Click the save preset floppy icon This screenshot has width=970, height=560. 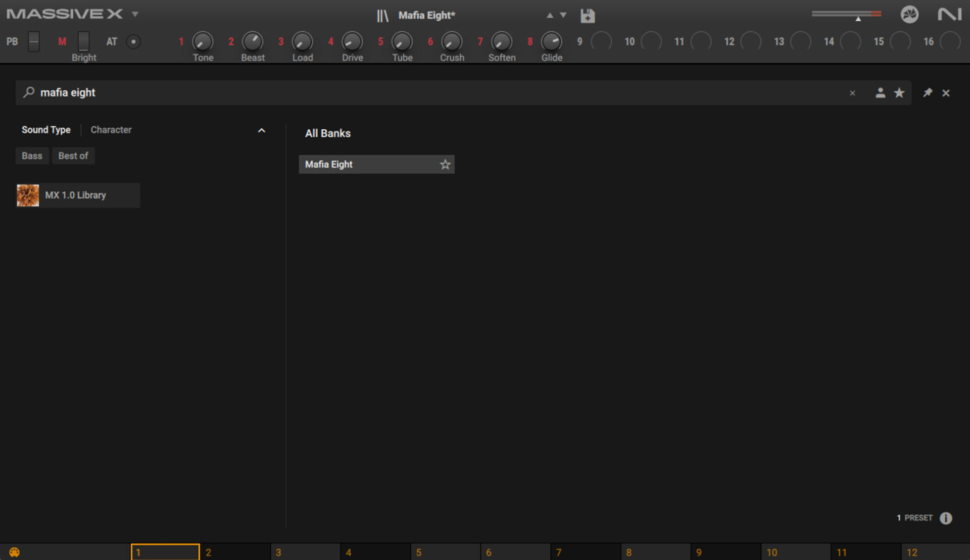(x=587, y=16)
